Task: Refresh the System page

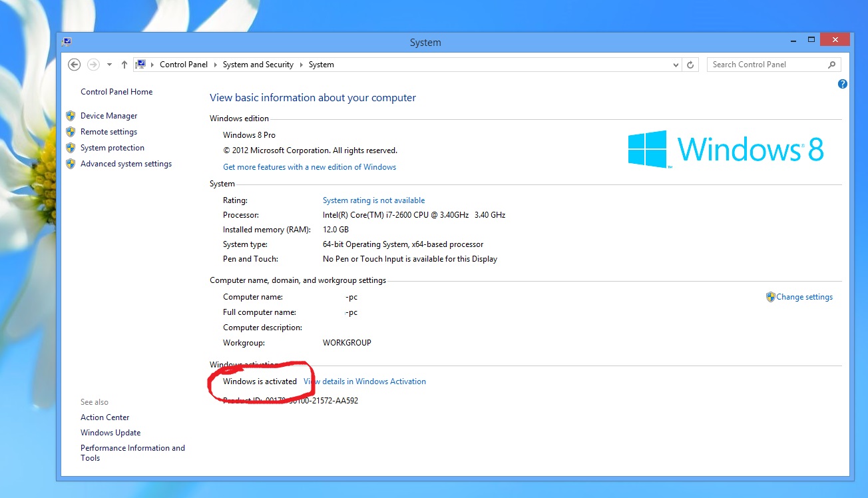Action: pyautogui.click(x=690, y=65)
